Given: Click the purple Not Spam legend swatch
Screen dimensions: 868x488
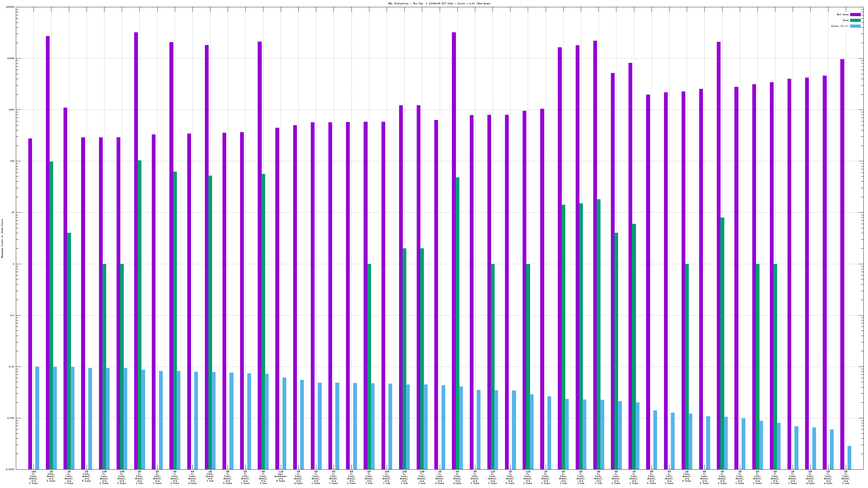Looking at the screenshot, I should [855, 14].
